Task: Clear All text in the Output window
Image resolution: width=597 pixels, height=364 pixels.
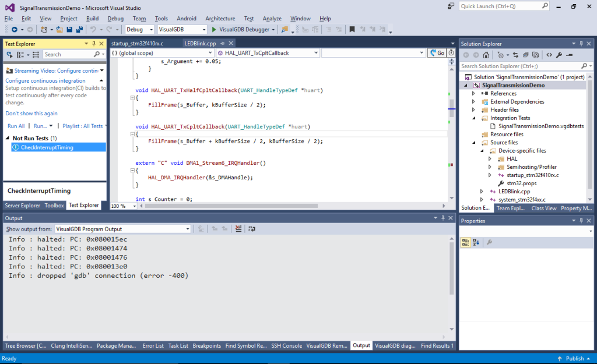Action: (238, 228)
